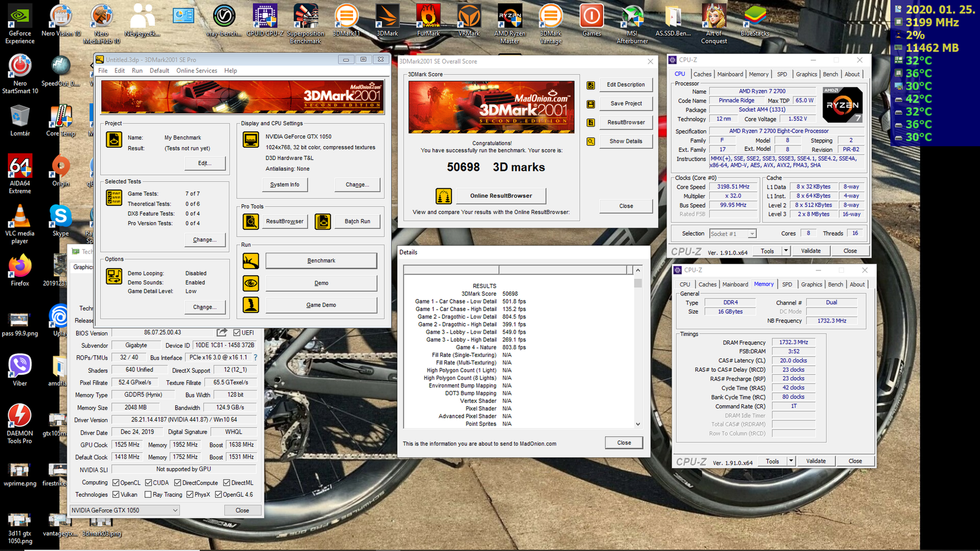Click the Game Demo joystick icon
Viewport: 980px width, 551px height.
click(x=251, y=305)
